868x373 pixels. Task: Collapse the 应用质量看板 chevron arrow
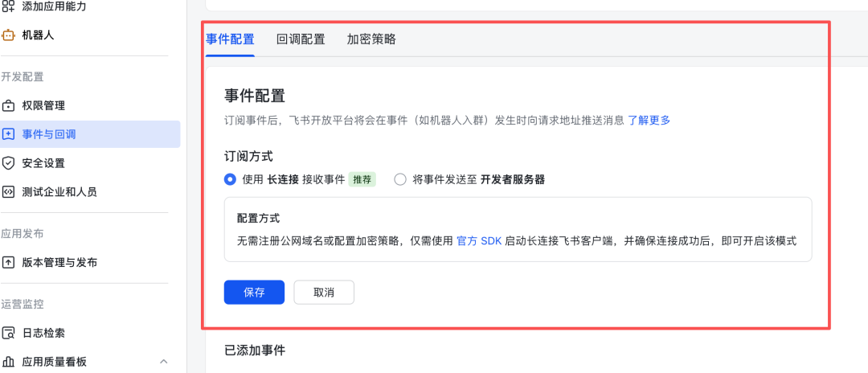[x=164, y=362]
